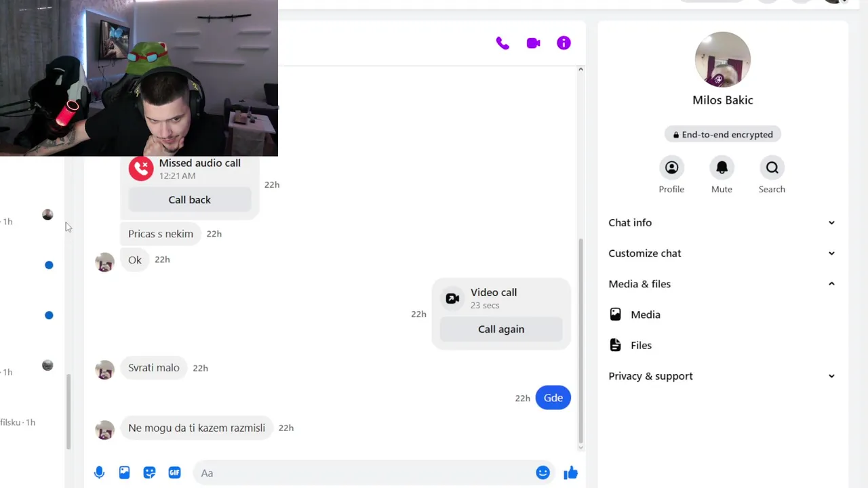Open the Files icon under Media & files
Image resolution: width=868 pixels, height=488 pixels.
tap(615, 345)
